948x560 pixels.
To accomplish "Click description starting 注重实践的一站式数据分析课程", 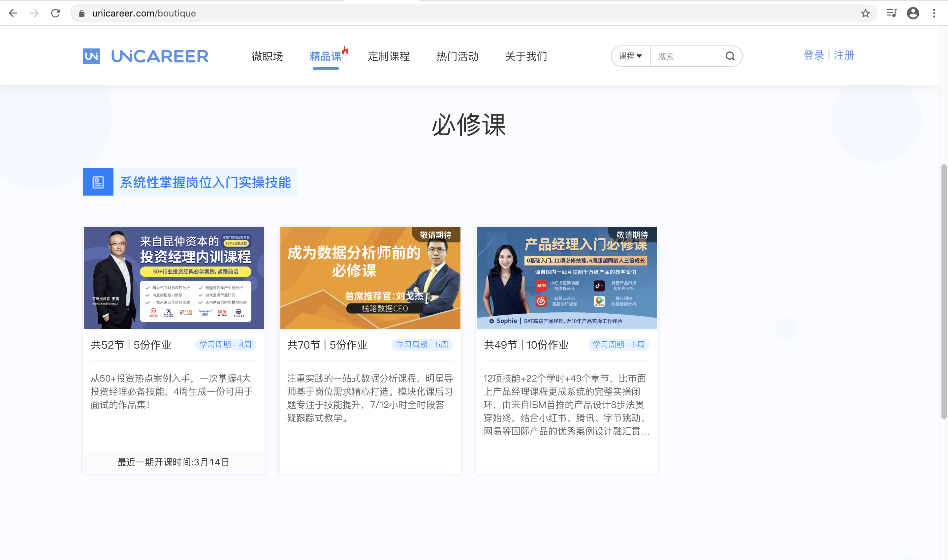I will click(x=370, y=398).
